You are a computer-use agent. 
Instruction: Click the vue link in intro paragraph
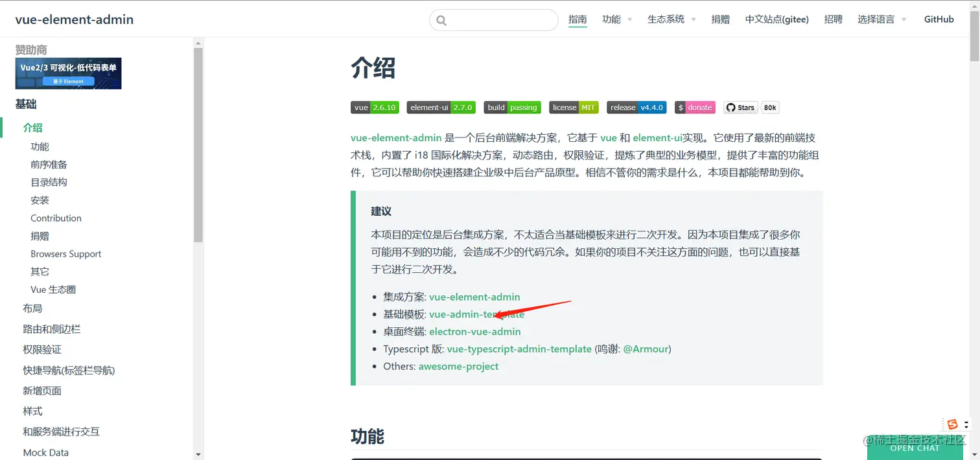click(x=609, y=138)
